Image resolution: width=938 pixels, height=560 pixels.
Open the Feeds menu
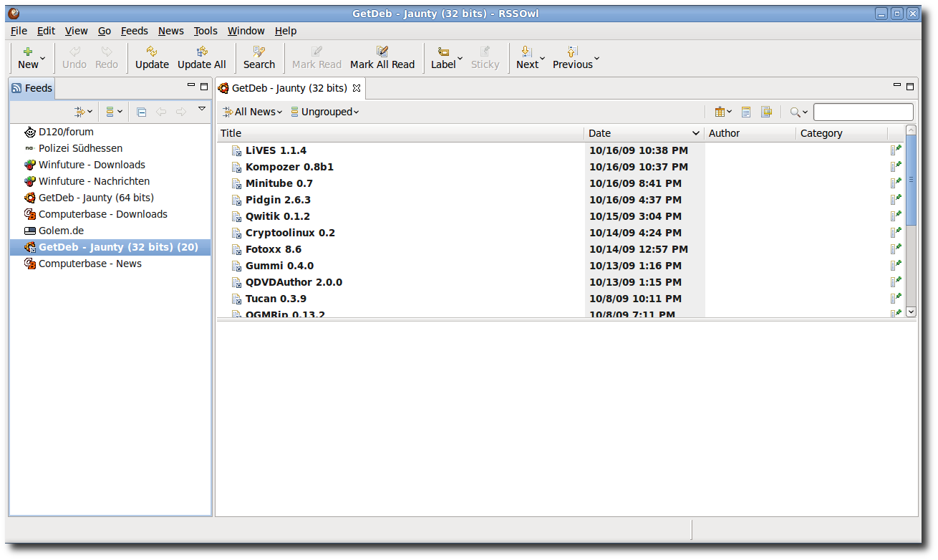134,31
